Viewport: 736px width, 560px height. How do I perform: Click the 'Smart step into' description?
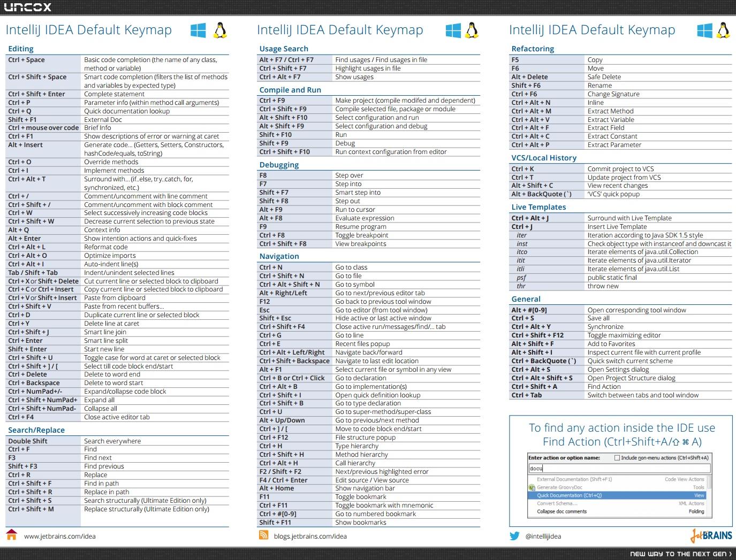(x=358, y=193)
